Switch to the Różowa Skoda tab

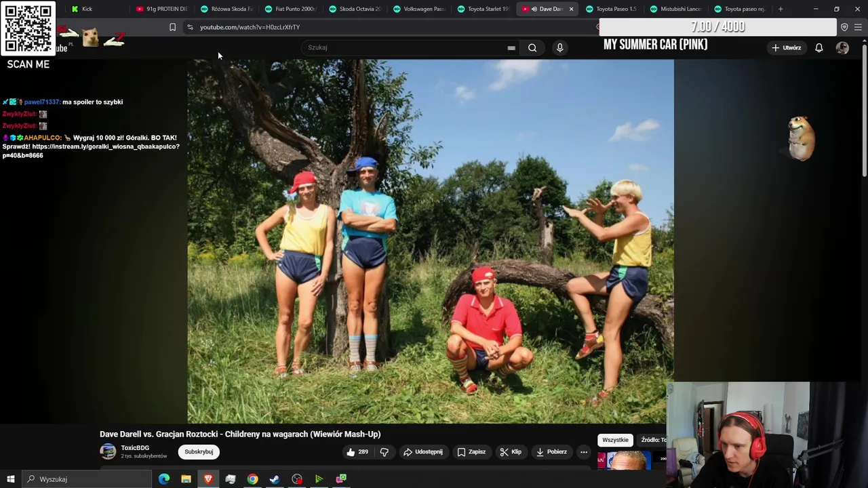(226, 9)
